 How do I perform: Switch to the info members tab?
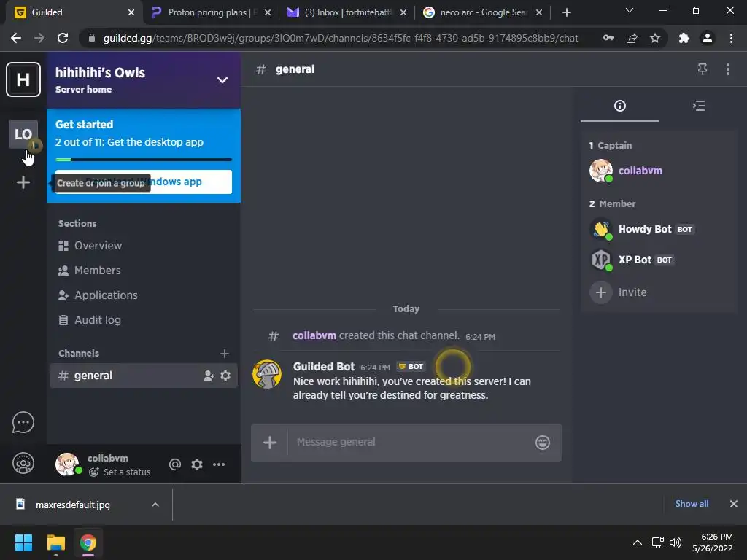click(x=620, y=106)
